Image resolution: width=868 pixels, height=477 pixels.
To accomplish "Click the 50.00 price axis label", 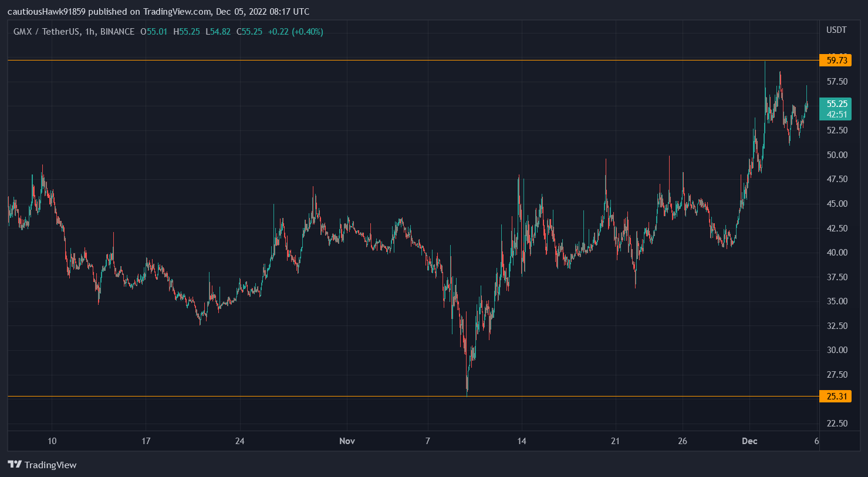I will (836, 155).
